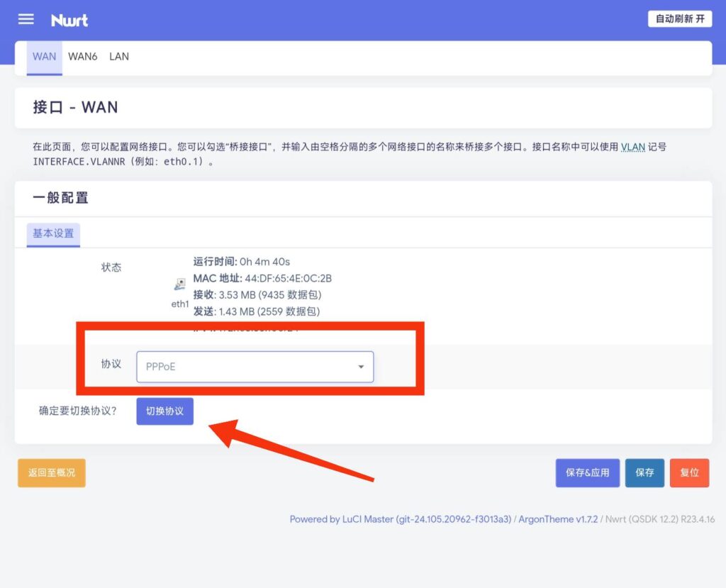The image size is (726, 588).
Task: Click the 运行时间 uptime text
Action: [x=241, y=262]
